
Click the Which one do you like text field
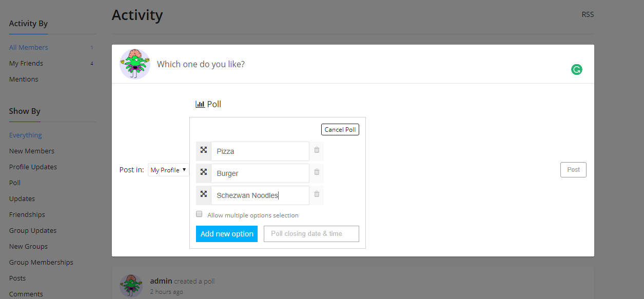click(x=359, y=64)
